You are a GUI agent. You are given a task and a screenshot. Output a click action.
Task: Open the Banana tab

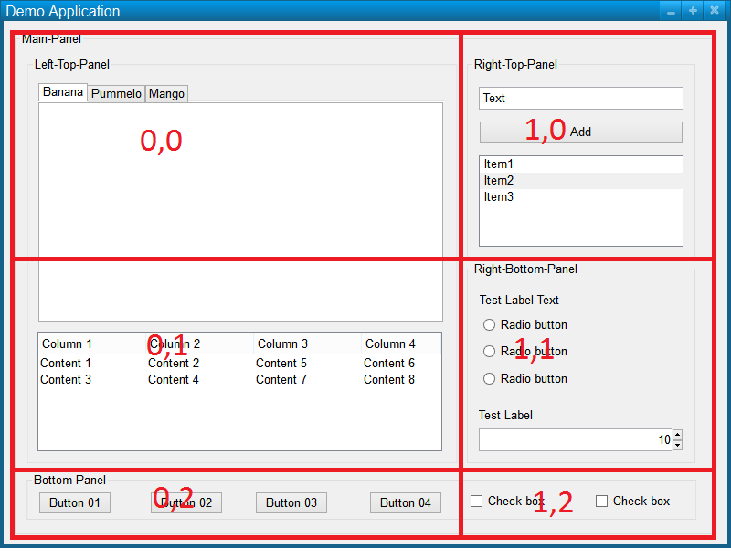(x=61, y=92)
